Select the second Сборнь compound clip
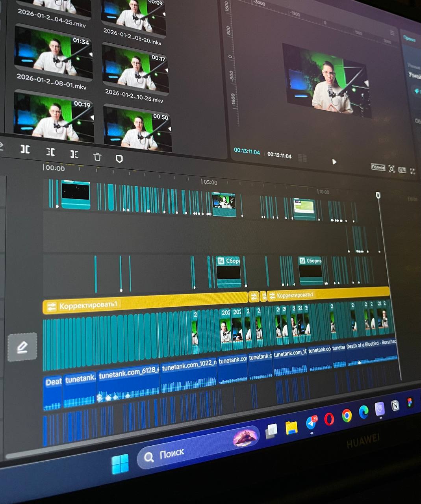Viewport: 421px width, 504px height. [311, 270]
